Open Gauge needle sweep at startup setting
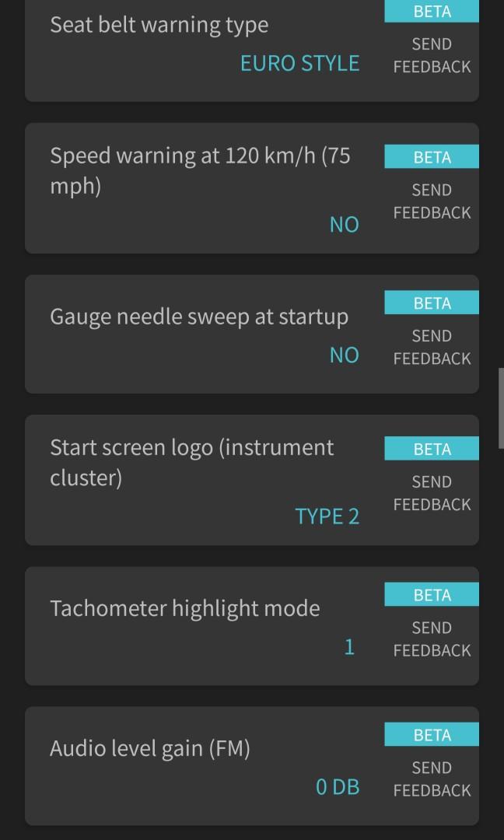504x840 pixels. (x=199, y=317)
